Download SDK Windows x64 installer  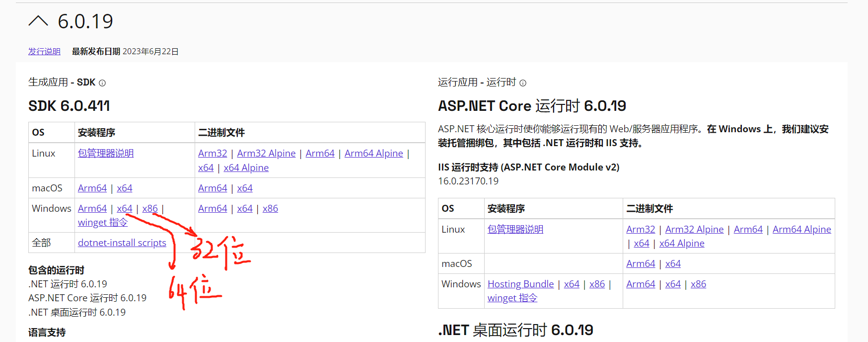(x=125, y=208)
